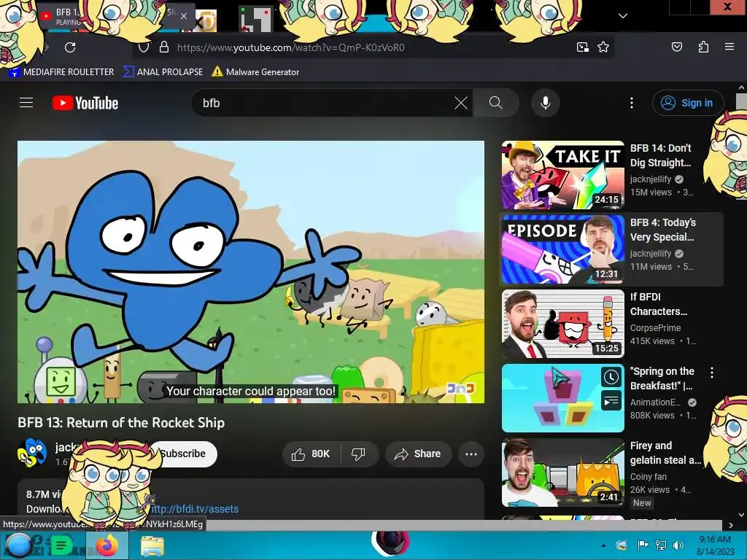The height and width of the screenshot is (560, 747).
Task: Open YouTube settings three-dot menu
Action: click(632, 103)
